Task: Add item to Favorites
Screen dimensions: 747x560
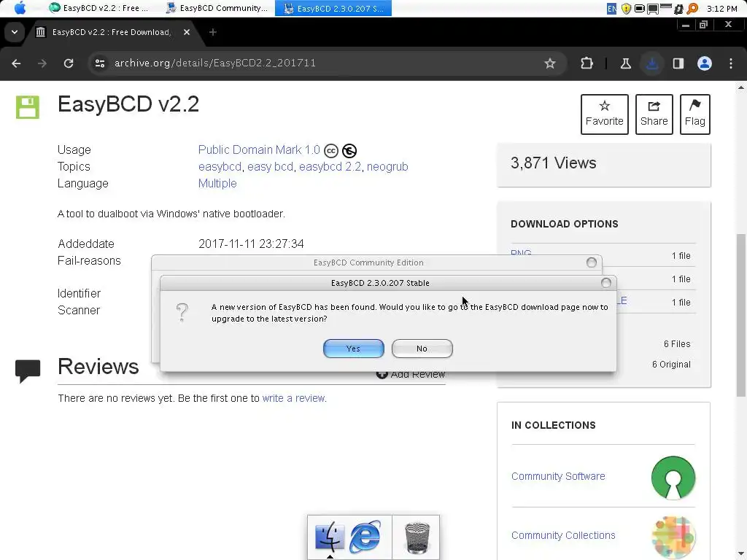Action: [x=605, y=114]
